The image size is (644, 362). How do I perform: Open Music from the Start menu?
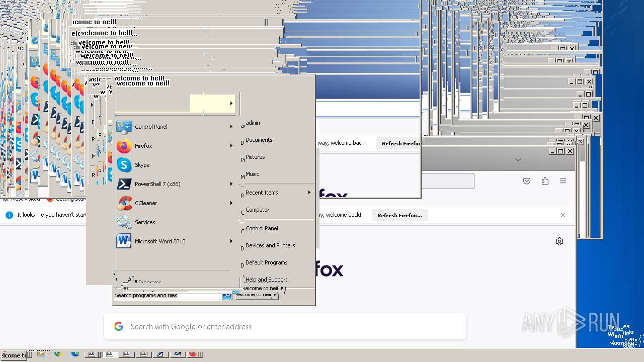(252, 174)
